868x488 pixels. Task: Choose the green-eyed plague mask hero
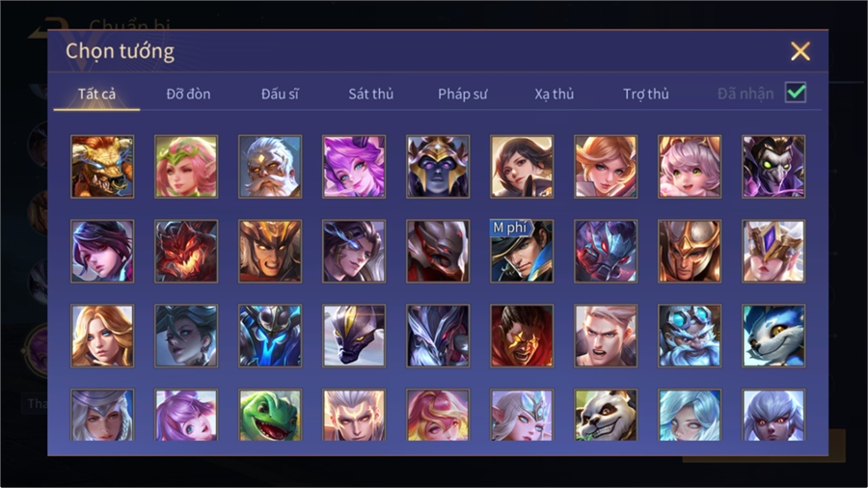[773, 167]
